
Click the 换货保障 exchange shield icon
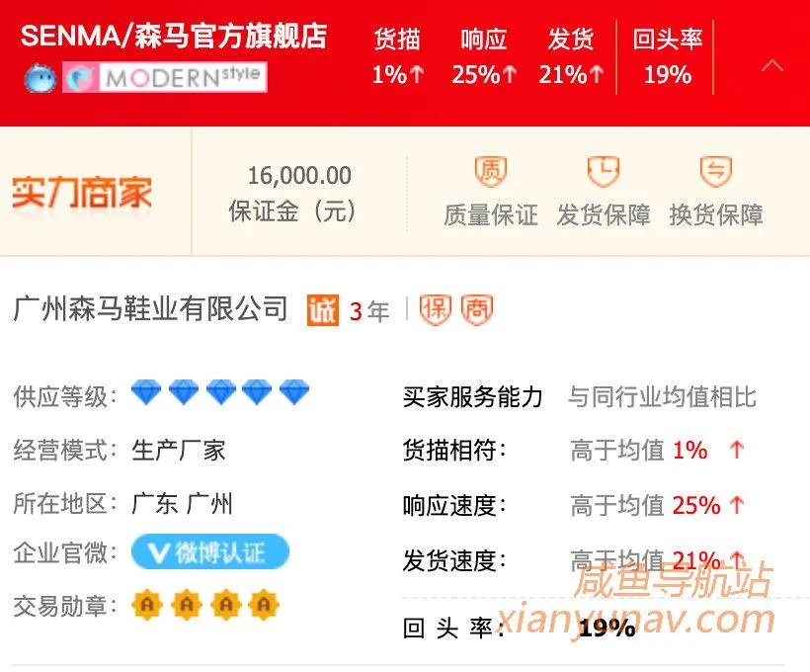(715, 171)
